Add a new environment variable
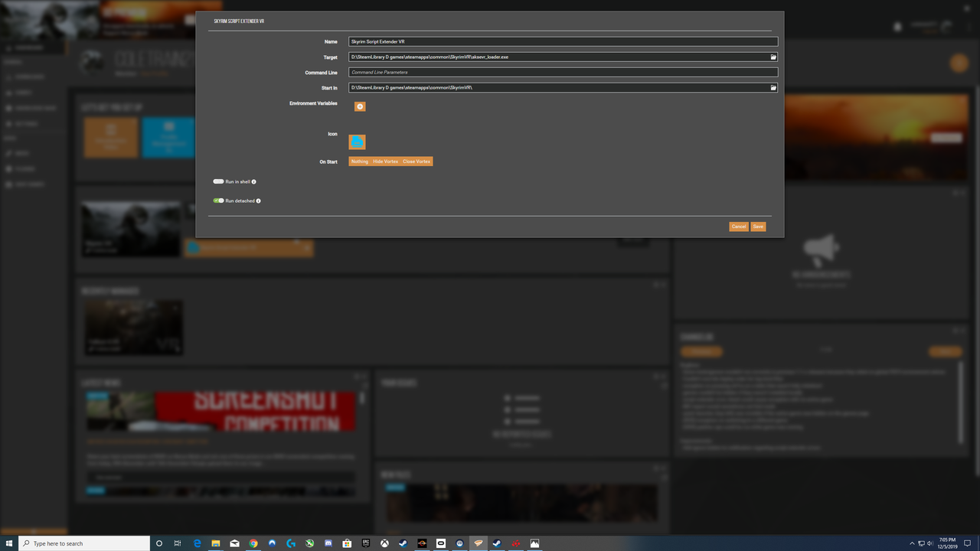Viewport: 980px width, 551px height. pos(360,106)
